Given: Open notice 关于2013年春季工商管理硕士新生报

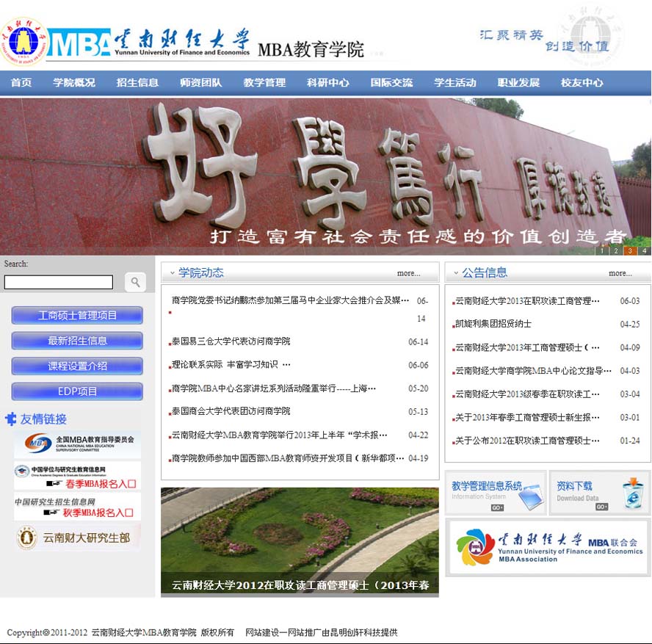Looking at the screenshot, I should click(x=528, y=417).
